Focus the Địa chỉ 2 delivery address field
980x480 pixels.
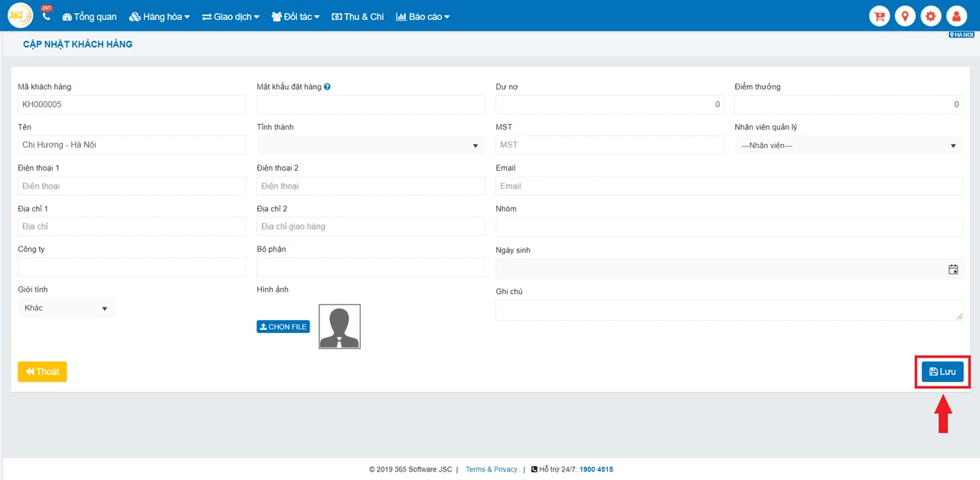point(371,227)
